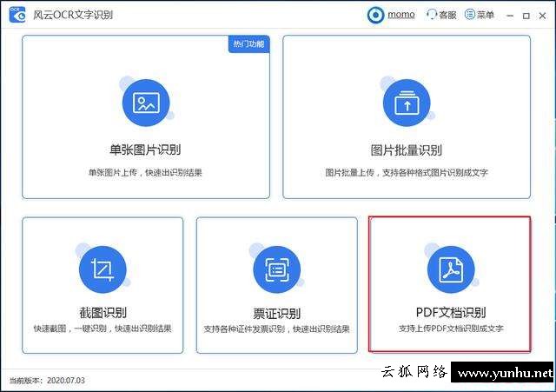The image size is (556, 392).
Task: Click the PDF文档识别 document icon
Action: [x=451, y=269]
